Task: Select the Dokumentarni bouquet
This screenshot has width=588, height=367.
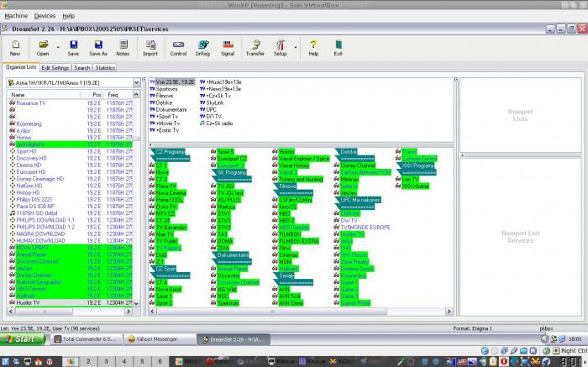Action: pyautogui.click(x=171, y=109)
